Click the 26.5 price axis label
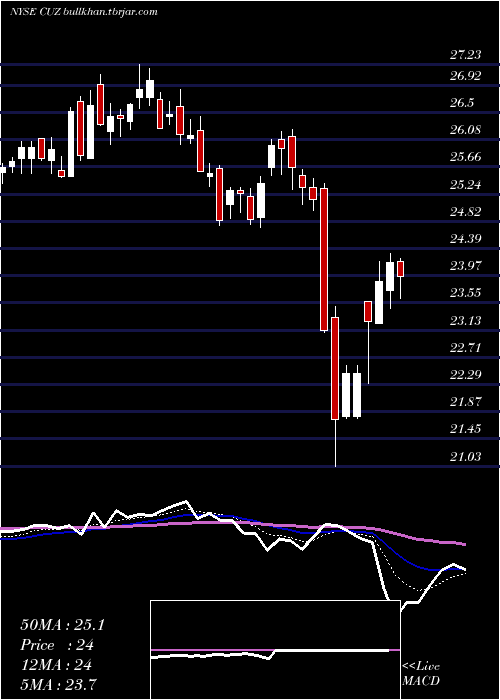 [462, 103]
